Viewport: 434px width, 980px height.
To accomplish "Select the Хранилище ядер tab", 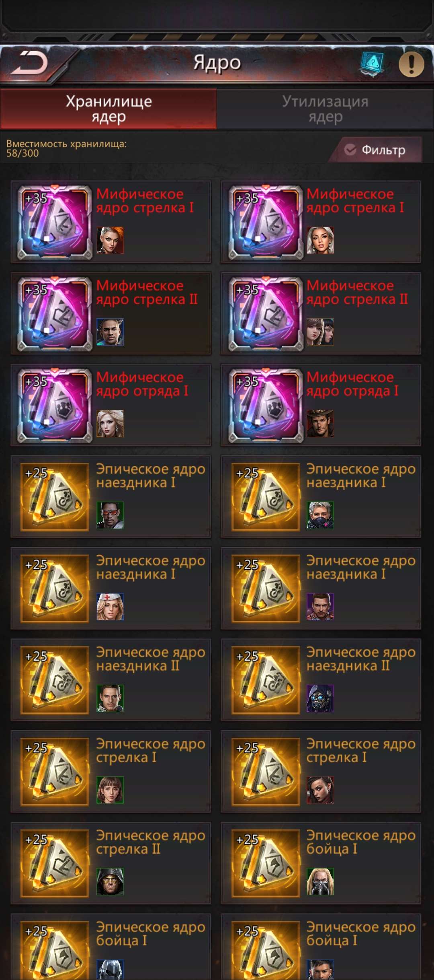I will click(108, 109).
